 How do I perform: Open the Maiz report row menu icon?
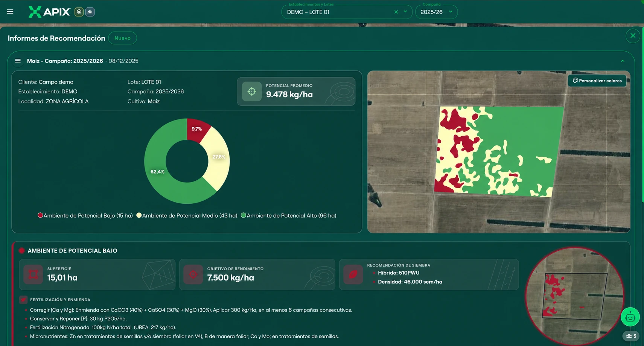point(18,61)
